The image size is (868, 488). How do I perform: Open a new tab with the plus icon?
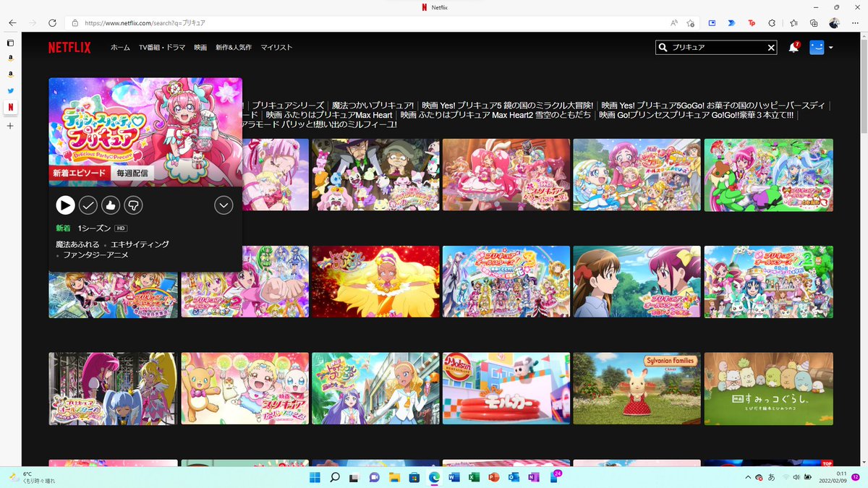10,126
